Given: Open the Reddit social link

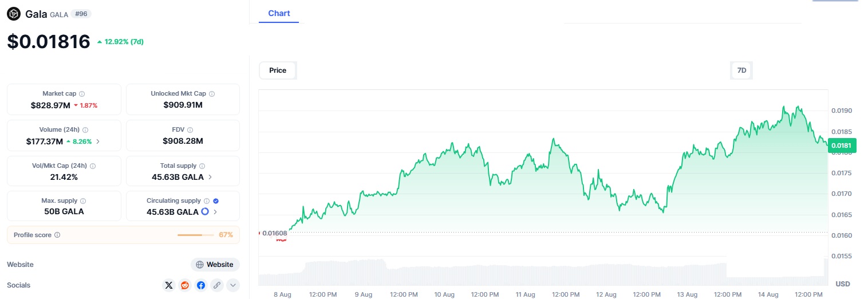Looking at the screenshot, I should (x=185, y=285).
